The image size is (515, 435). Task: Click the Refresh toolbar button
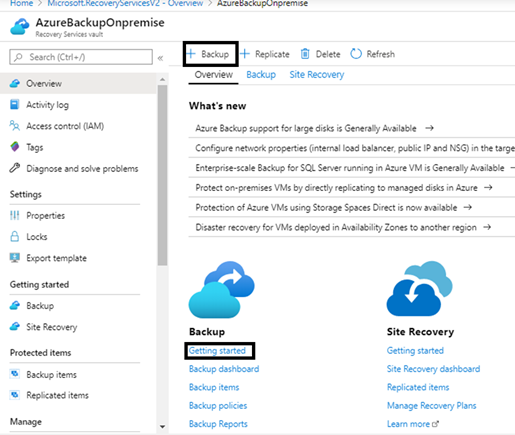373,54
